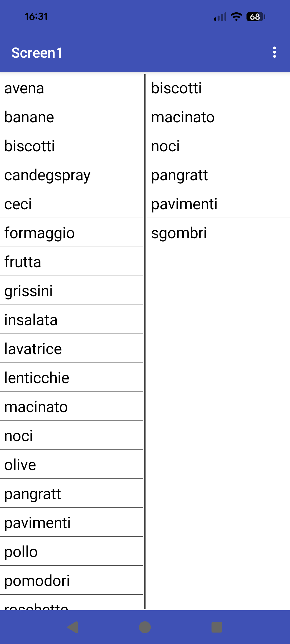Tap the Wi-Fi status icon
Viewport: 290px width, 644px height.
pos(236,17)
